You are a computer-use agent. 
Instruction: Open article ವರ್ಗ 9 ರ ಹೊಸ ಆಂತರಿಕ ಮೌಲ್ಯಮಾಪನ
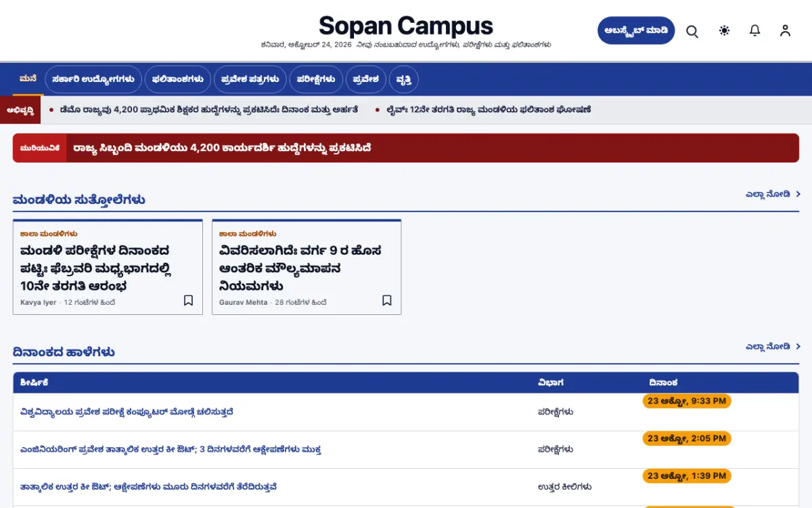pos(300,268)
